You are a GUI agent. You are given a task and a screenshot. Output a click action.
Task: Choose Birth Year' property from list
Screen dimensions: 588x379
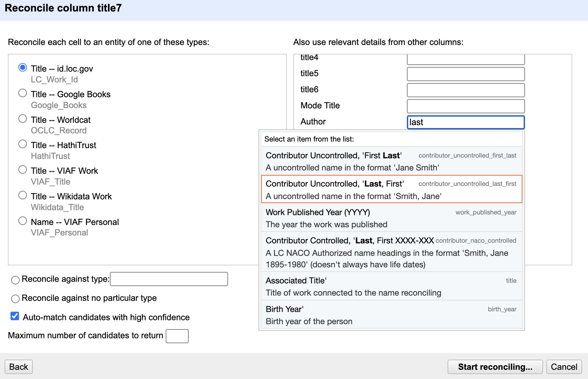pos(391,315)
